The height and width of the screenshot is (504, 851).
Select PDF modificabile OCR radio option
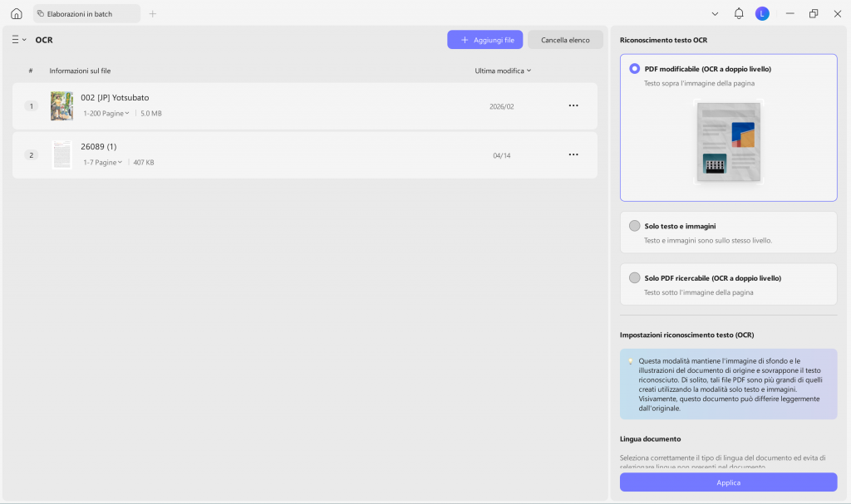click(634, 69)
